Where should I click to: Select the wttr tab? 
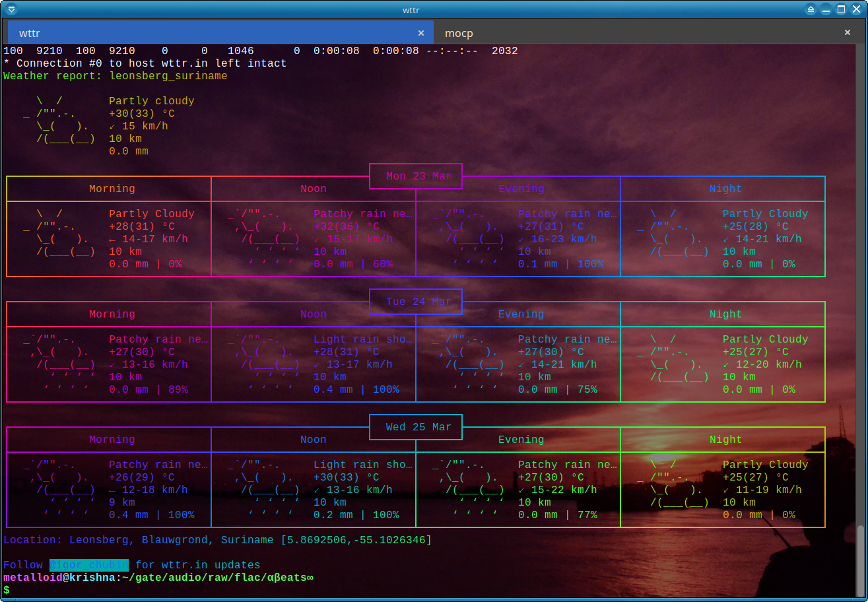pyautogui.click(x=198, y=33)
